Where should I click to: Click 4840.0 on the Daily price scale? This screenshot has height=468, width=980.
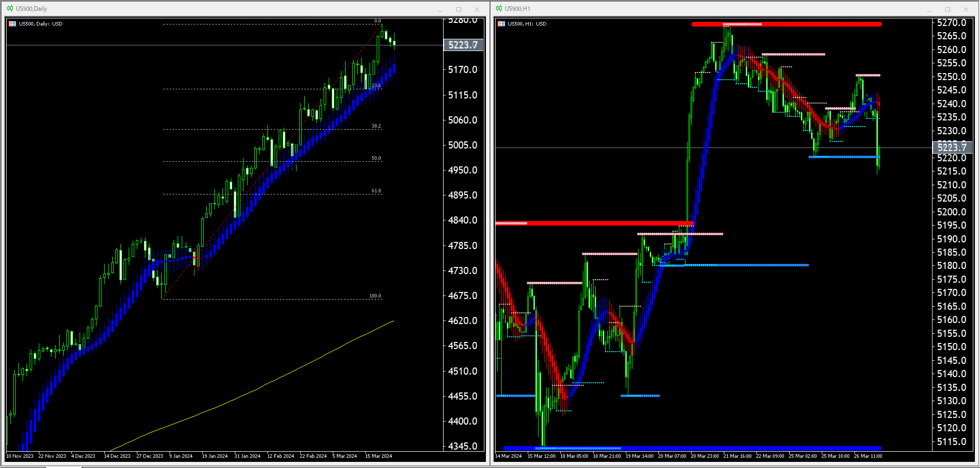point(463,220)
